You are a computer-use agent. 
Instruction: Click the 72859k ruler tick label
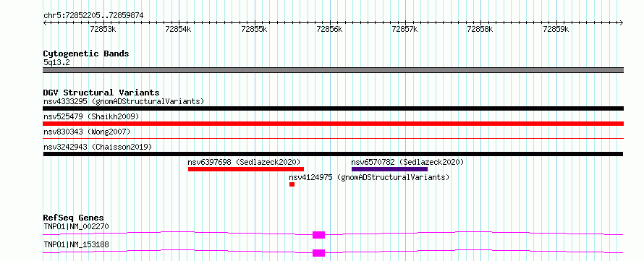click(x=556, y=29)
